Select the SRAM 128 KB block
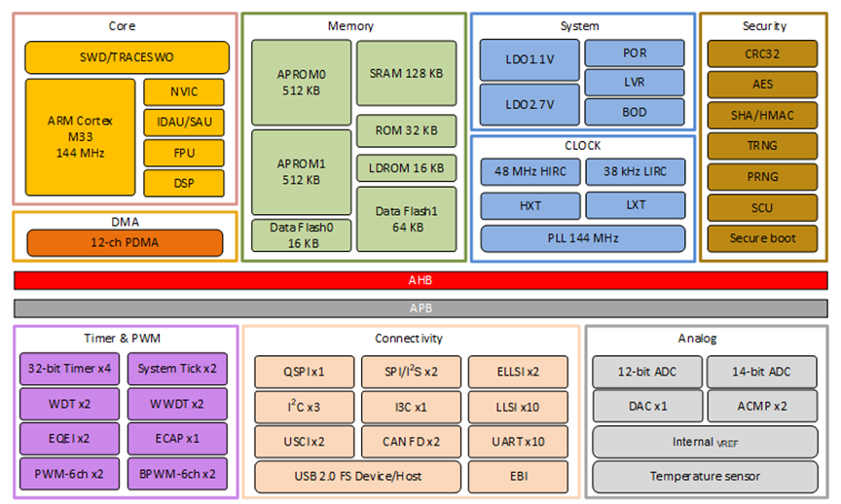841x504 pixels. pyautogui.click(x=406, y=73)
